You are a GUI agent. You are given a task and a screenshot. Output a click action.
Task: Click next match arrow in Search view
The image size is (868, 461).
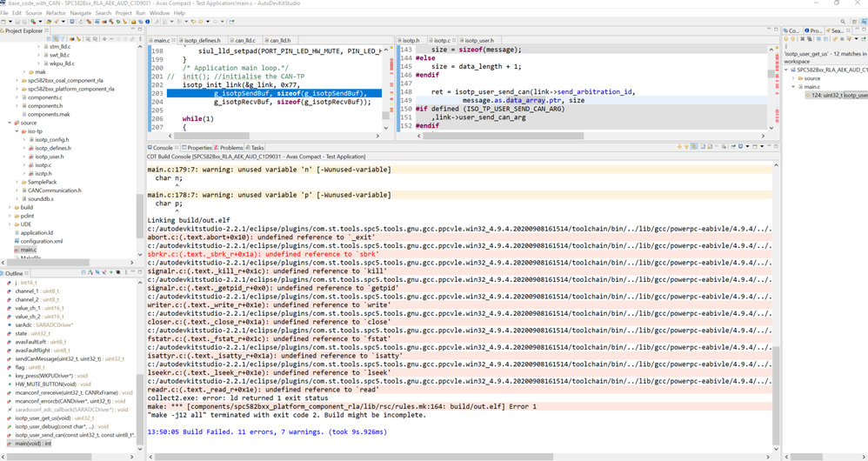coord(787,39)
